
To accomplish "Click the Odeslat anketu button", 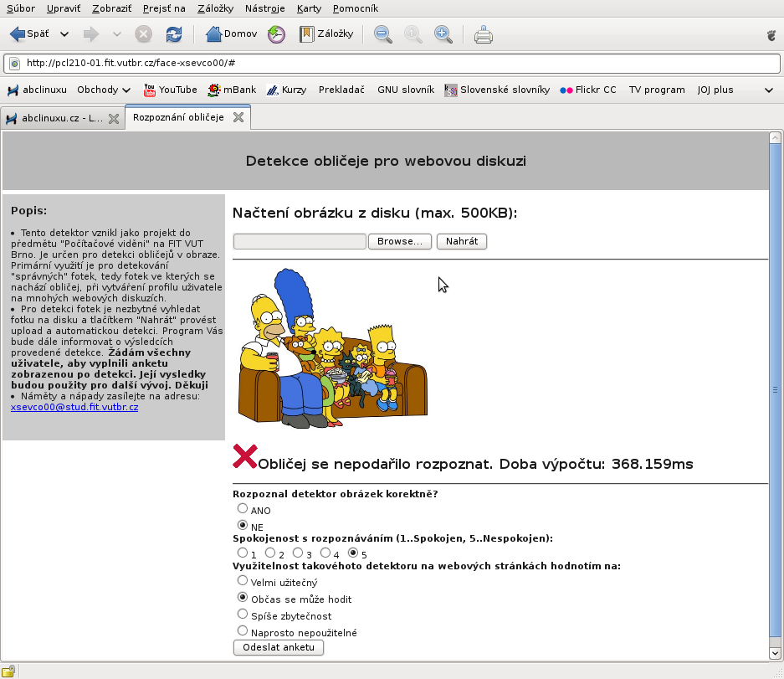I will [279, 647].
